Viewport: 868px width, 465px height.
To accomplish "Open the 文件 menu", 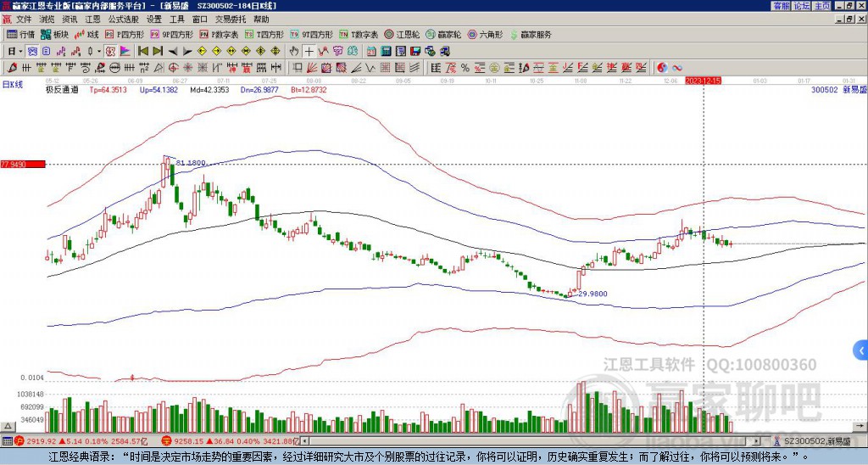I will tap(23, 20).
